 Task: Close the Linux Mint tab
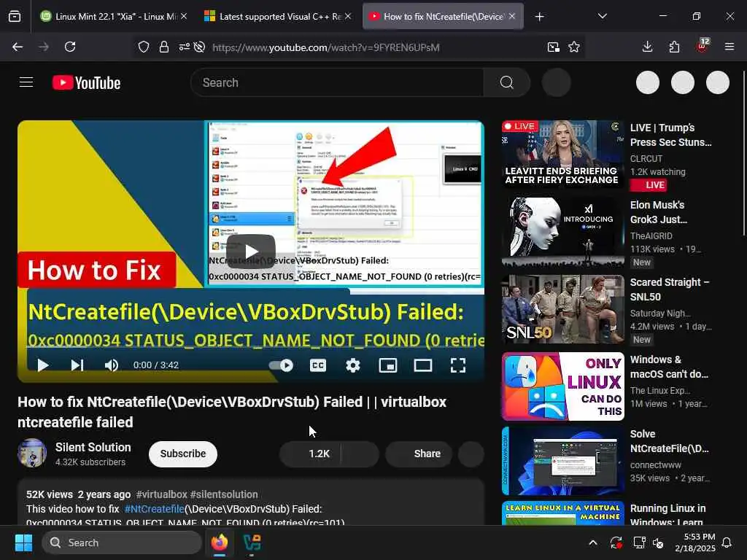point(184,17)
